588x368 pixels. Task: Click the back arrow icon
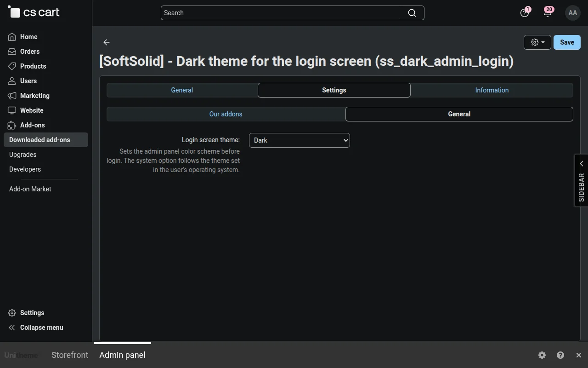point(107,42)
